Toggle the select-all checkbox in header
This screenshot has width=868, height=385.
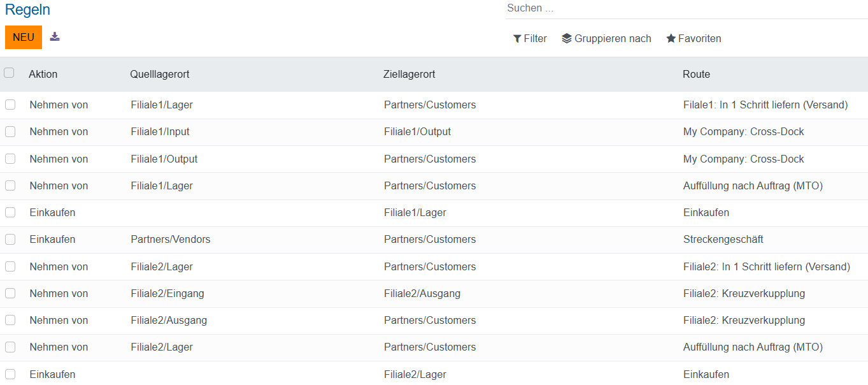[x=10, y=73]
